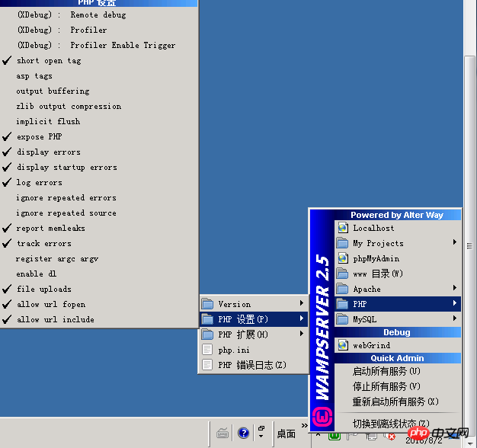Expand the PHP submenu arrow
This screenshot has height=448, width=477.
coord(455,303)
